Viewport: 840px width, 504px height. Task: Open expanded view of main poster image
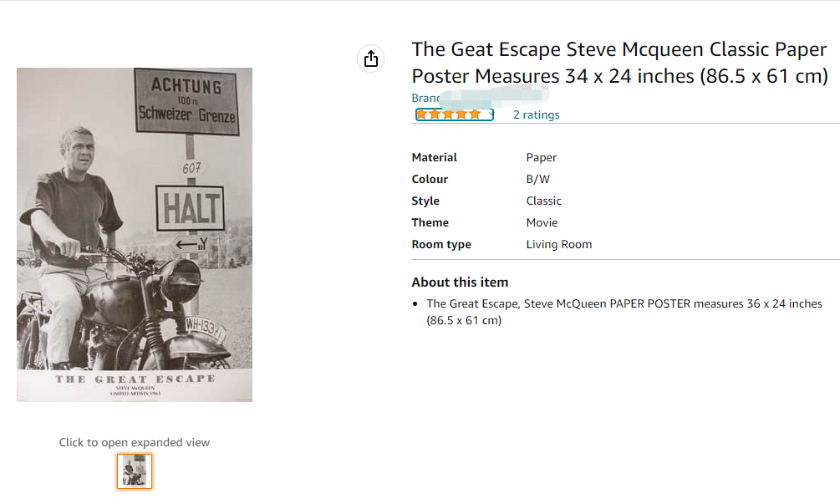point(135,234)
